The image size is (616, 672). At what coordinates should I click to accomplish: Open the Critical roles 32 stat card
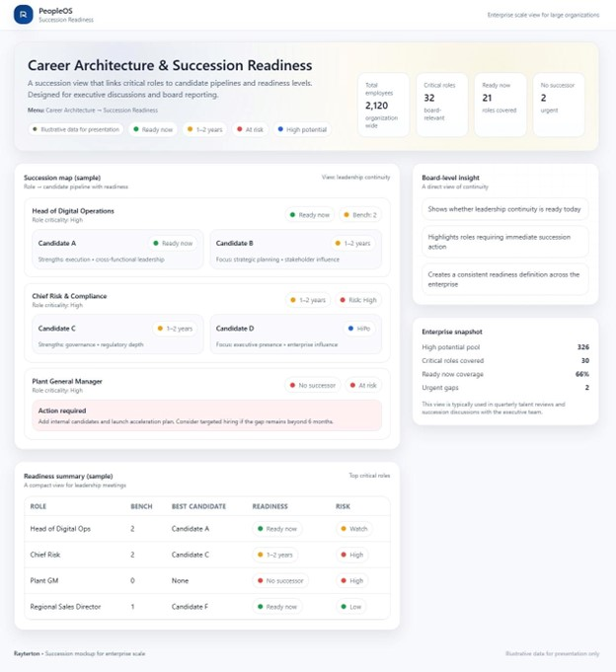442,105
